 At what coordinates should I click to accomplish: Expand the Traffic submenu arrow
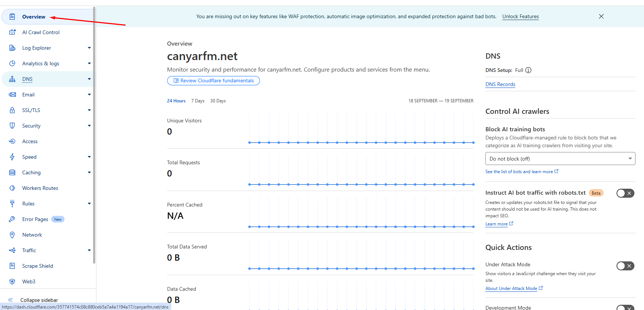[x=89, y=250]
